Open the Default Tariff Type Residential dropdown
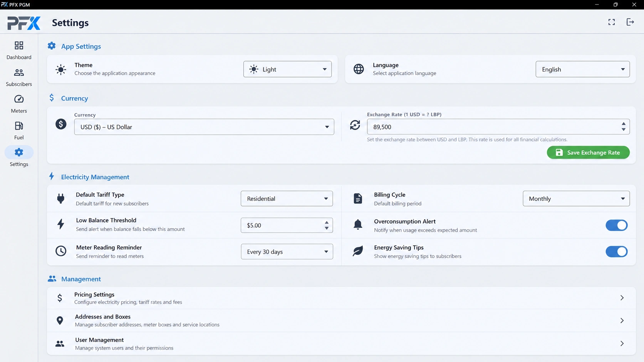 [287, 199]
